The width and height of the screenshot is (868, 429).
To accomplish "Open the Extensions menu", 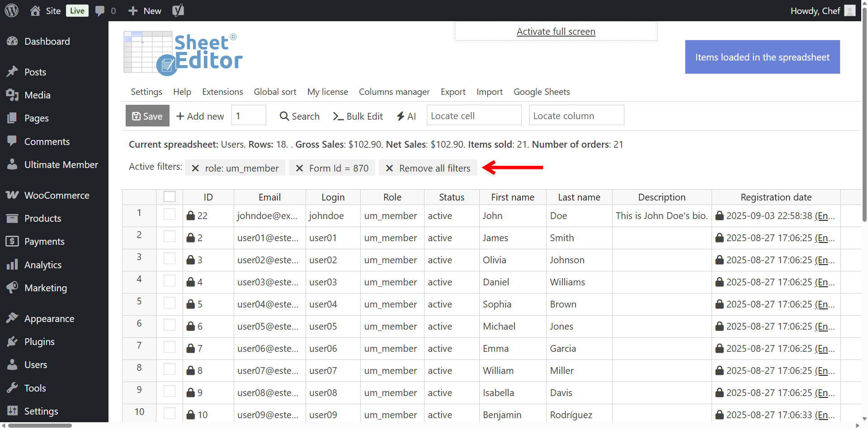I will click(x=222, y=92).
